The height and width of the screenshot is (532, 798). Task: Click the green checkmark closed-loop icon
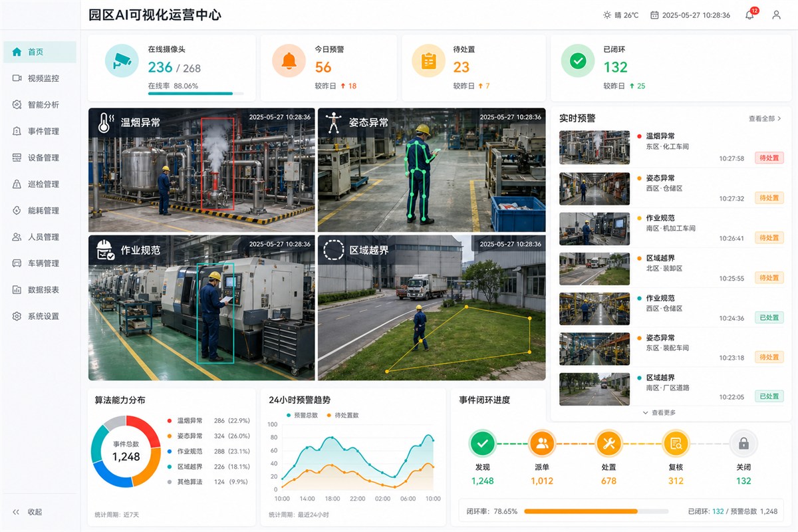[x=578, y=61]
